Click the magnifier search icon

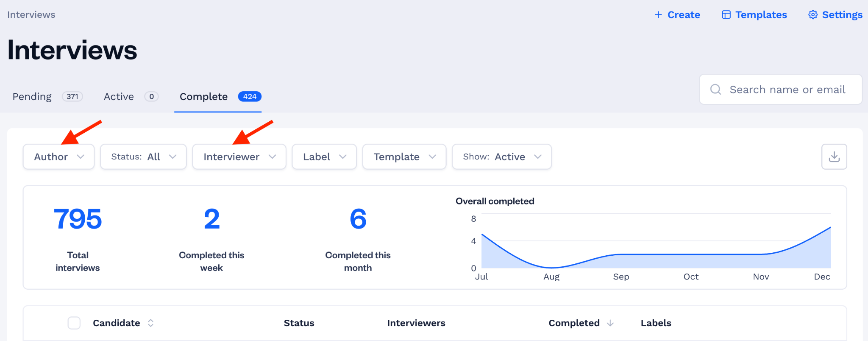click(715, 89)
